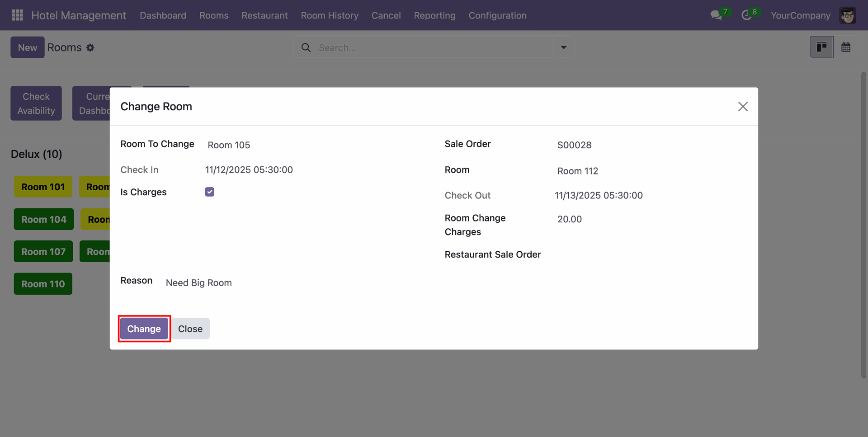Close the Change Room dialog with X
The height and width of the screenshot is (437, 868).
(743, 107)
